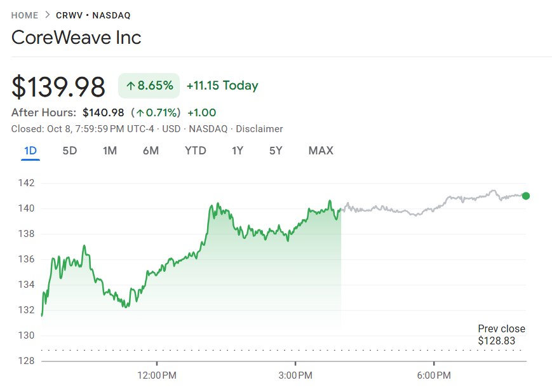Click the CRWV • NASDAQ breadcrumb
The height and width of the screenshot is (392, 552).
coord(93,15)
